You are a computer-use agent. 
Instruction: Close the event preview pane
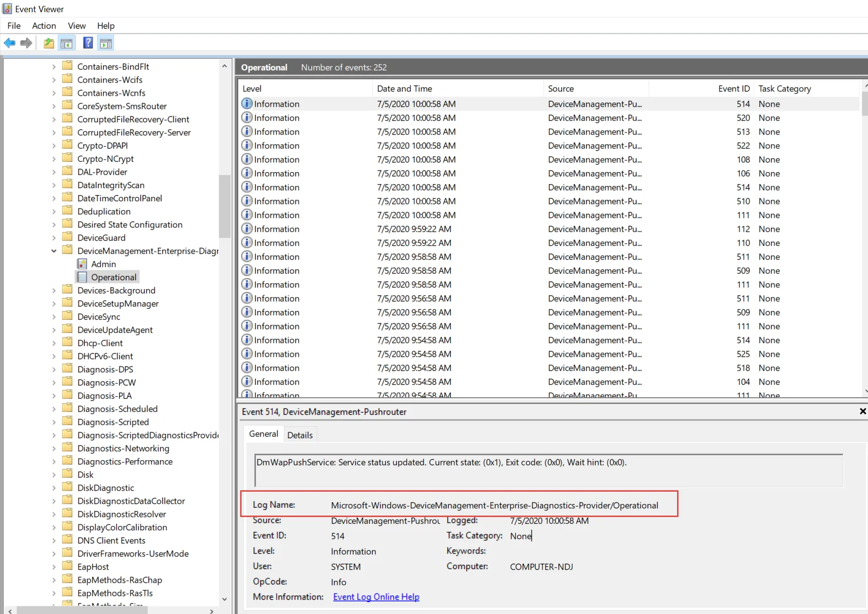coord(863,411)
